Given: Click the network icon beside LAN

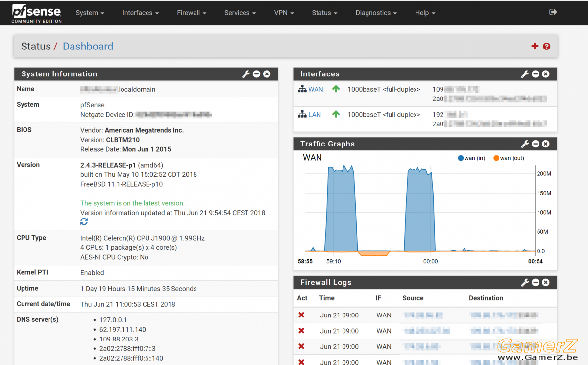Looking at the screenshot, I should pyautogui.click(x=302, y=115).
